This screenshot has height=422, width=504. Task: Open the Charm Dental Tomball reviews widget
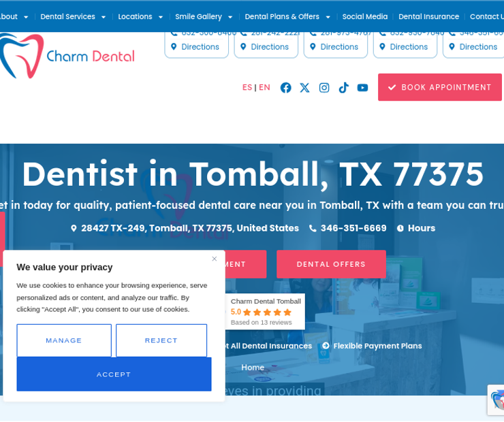[265, 312]
